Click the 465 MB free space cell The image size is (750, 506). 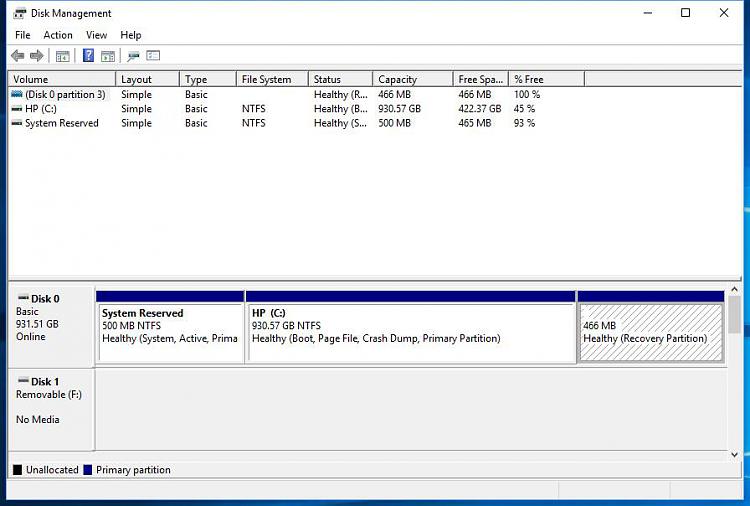474,123
